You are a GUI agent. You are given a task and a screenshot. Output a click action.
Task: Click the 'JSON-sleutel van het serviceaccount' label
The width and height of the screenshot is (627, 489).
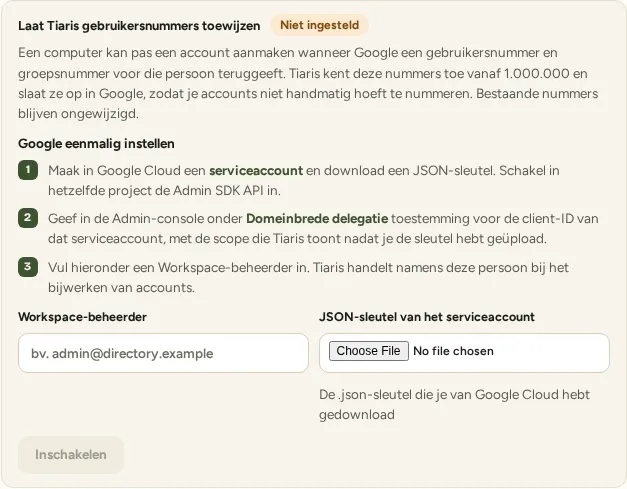pos(427,317)
